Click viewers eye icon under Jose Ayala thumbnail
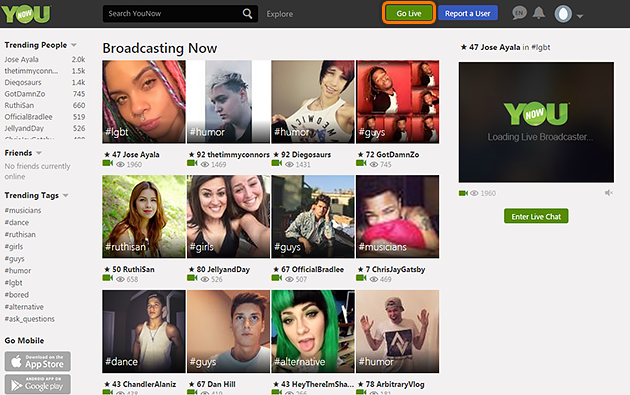Viewport: 630px width, 395px height. click(120, 164)
